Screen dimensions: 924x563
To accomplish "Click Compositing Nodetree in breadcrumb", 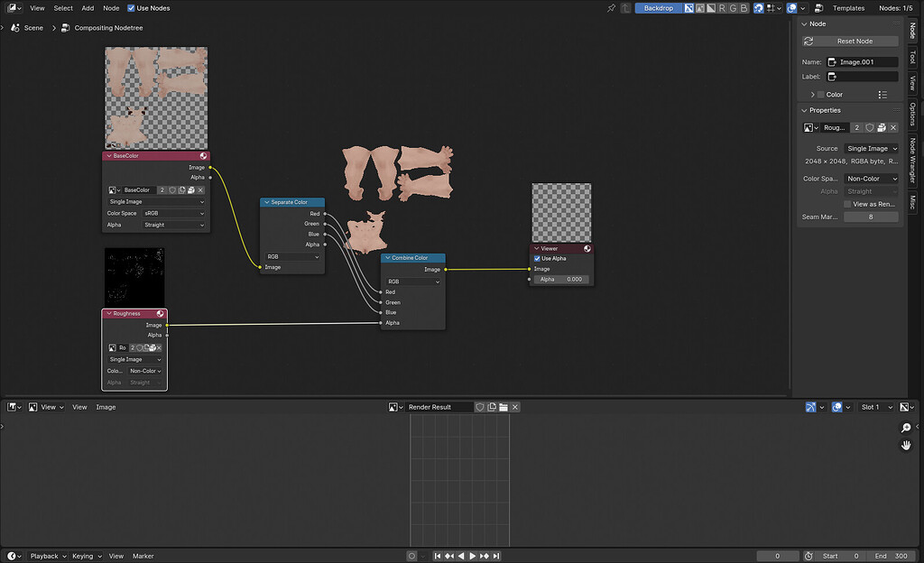I will [x=108, y=28].
